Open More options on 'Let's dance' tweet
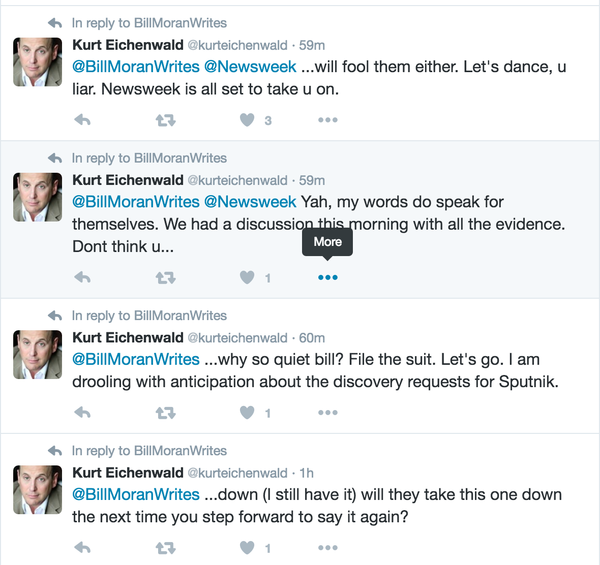Viewport: 600px width, 565px height. (328, 120)
